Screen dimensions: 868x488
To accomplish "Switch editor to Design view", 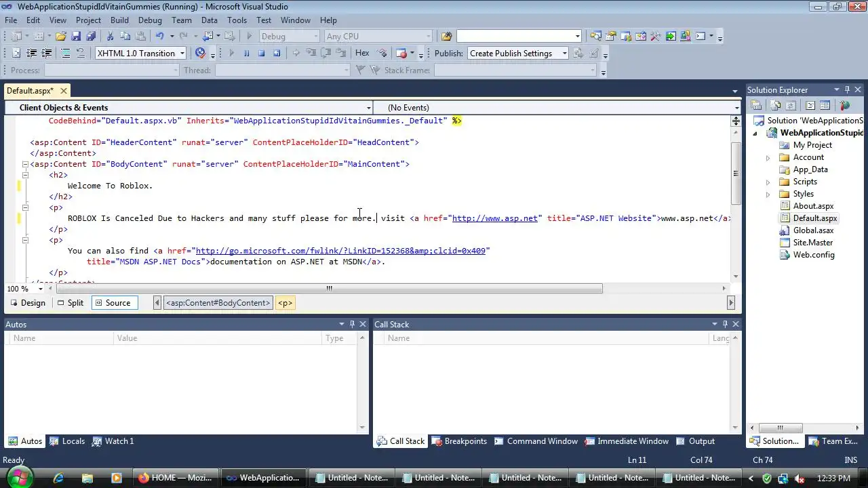I will pos(28,303).
